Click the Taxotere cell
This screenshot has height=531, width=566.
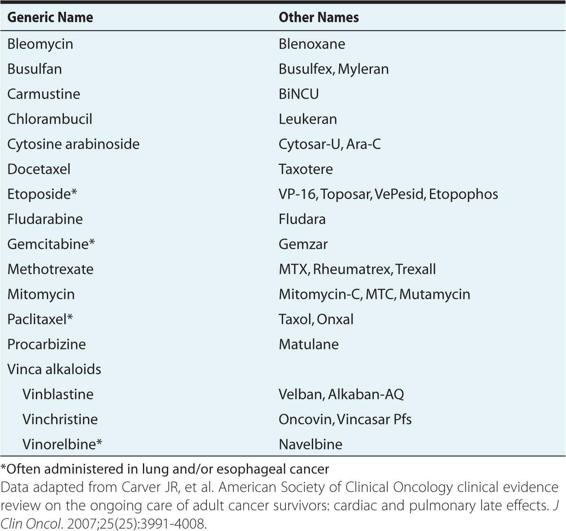click(x=305, y=169)
